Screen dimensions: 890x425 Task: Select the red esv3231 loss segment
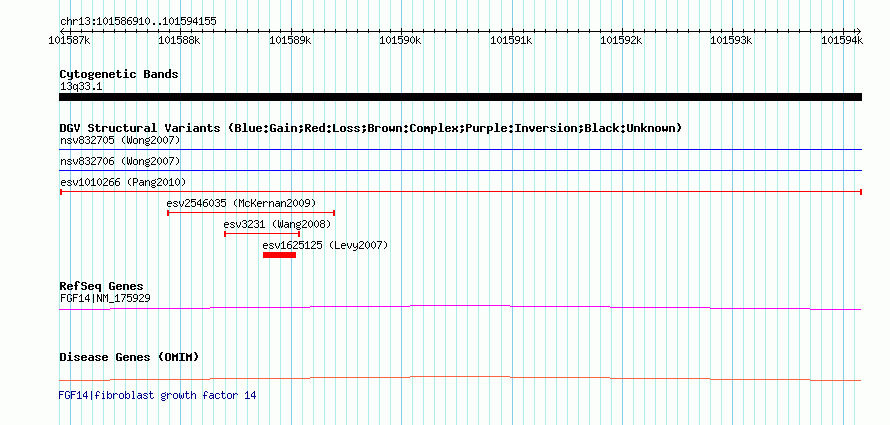[x=262, y=234]
